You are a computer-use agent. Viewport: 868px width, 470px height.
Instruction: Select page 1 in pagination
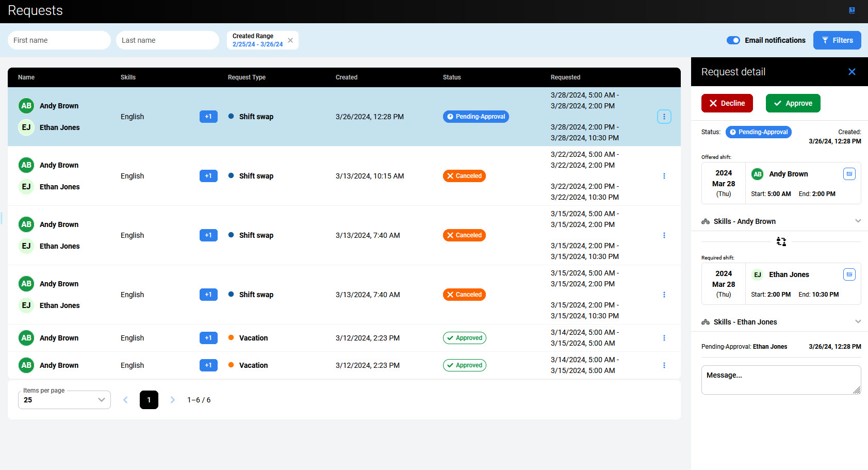pyautogui.click(x=149, y=400)
